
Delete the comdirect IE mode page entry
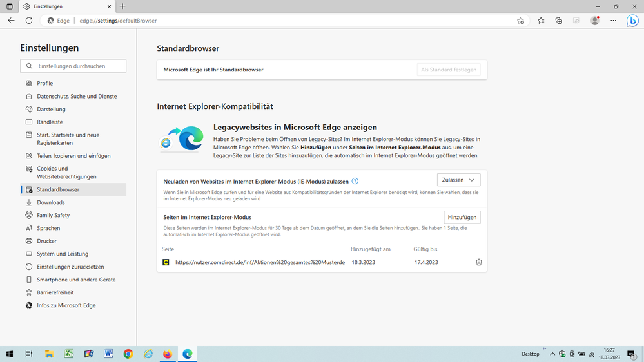pos(478,262)
